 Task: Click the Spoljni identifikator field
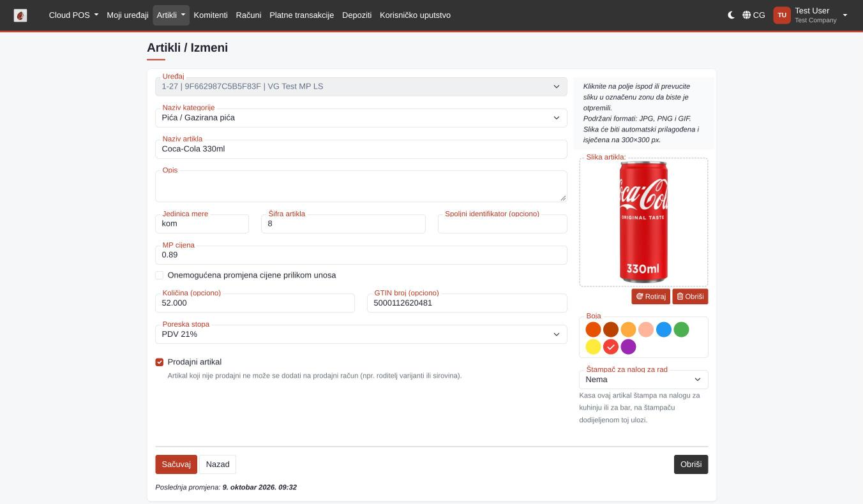pos(502,224)
